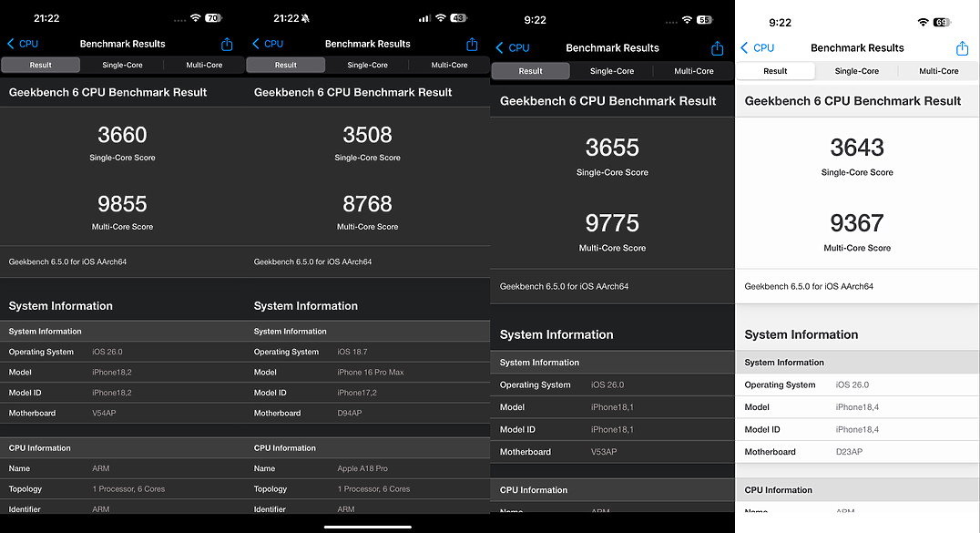Tap share icon in the iPhone18,1 screenshot
The width and height of the screenshot is (980, 533).
click(x=717, y=47)
